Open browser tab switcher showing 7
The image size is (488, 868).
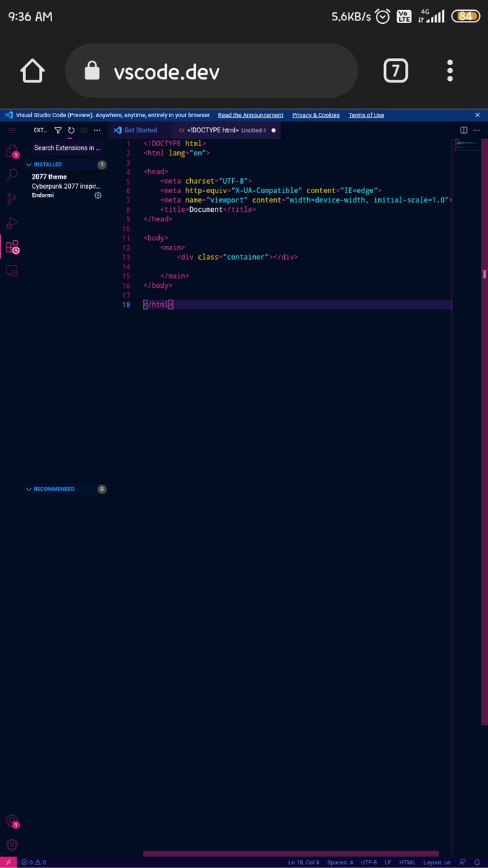click(x=395, y=71)
